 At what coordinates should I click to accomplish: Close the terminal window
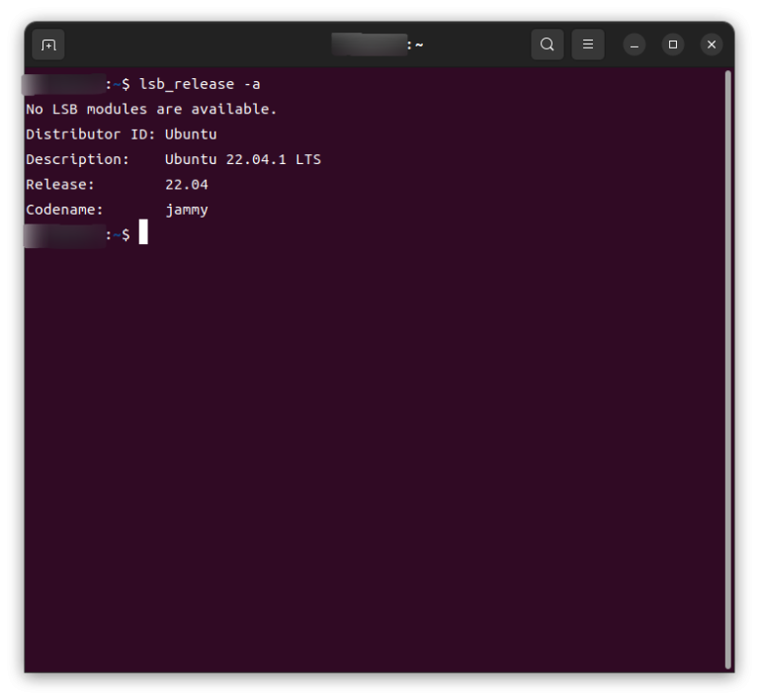[712, 44]
